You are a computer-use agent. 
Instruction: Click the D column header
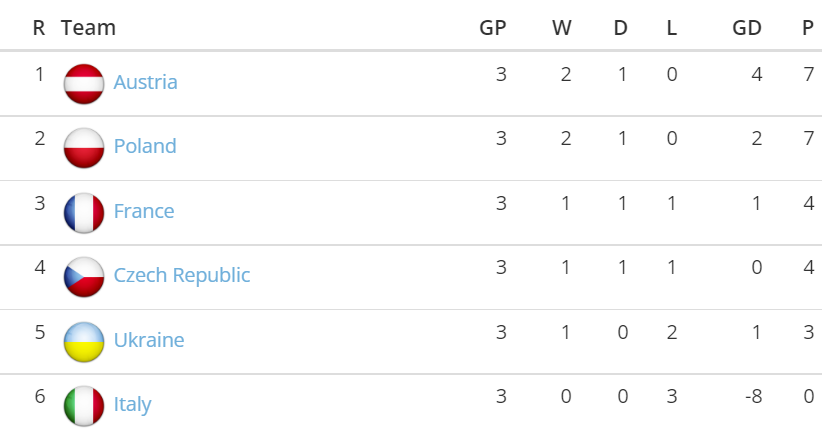click(x=620, y=28)
